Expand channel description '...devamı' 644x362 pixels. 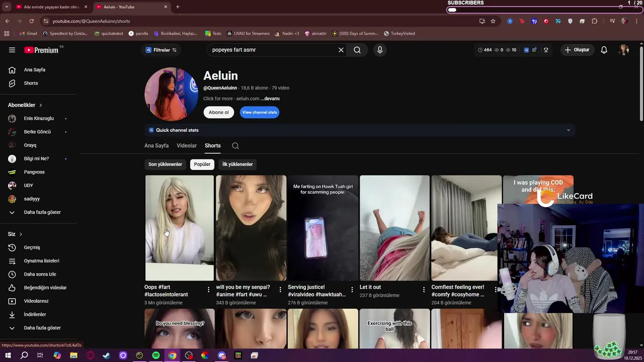(x=270, y=99)
